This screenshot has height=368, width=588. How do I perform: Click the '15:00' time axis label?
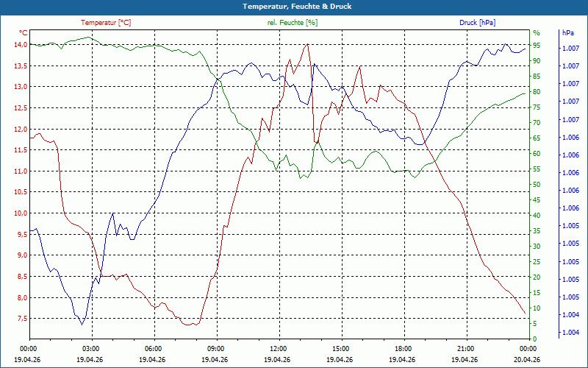[x=340, y=348]
